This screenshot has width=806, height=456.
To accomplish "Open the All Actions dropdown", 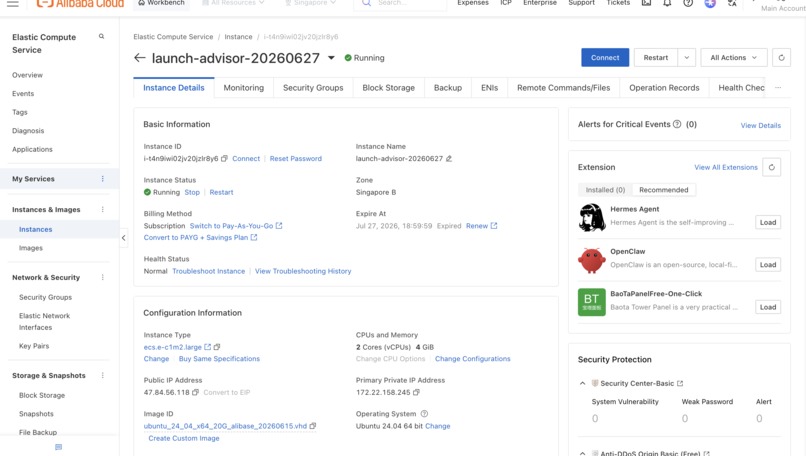I will point(734,58).
